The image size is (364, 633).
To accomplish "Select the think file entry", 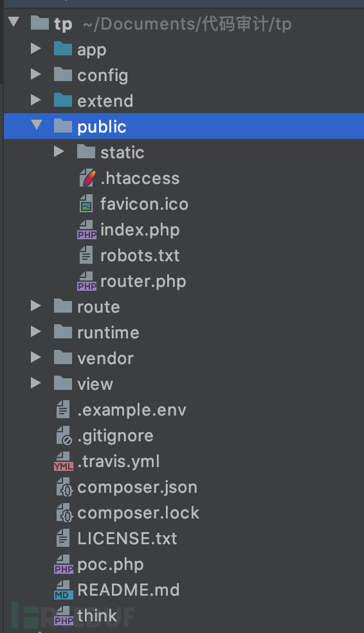I will coord(97,616).
